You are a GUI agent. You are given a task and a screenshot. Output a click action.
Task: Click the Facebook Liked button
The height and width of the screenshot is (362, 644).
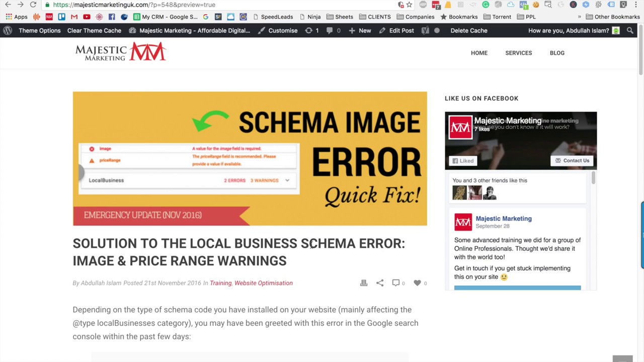tap(463, 161)
